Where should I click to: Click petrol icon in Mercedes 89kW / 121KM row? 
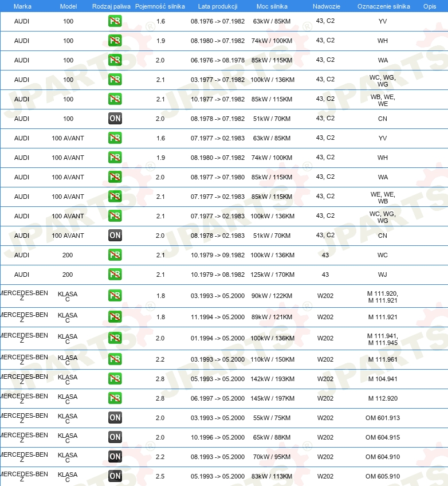pyautogui.click(x=115, y=317)
